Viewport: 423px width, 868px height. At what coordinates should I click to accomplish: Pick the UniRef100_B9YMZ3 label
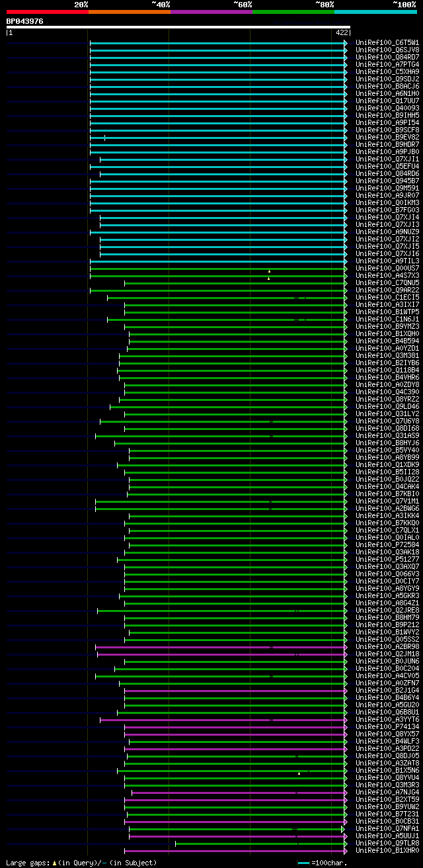387,326
